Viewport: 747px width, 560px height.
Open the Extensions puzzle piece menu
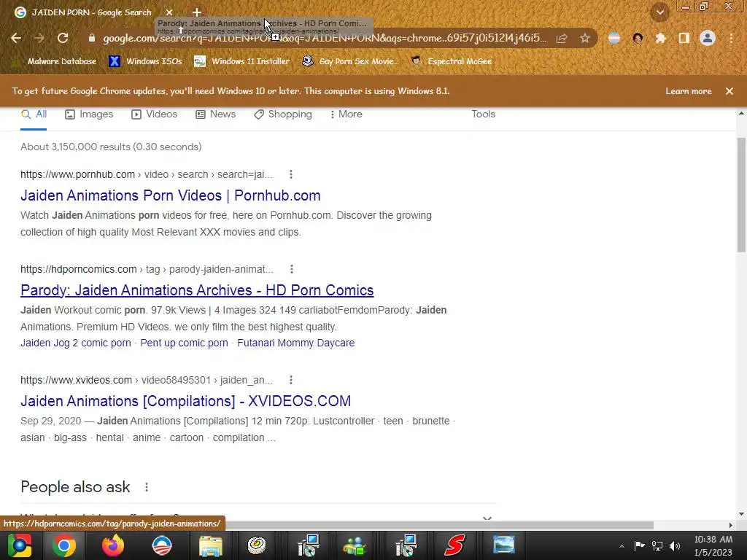(x=660, y=38)
